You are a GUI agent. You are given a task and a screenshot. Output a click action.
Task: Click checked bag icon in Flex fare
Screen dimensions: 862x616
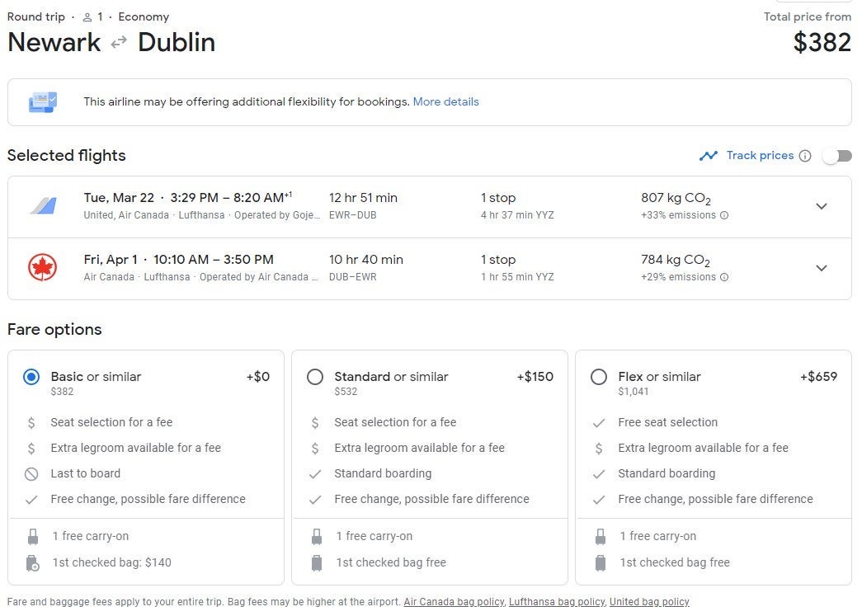point(601,563)
